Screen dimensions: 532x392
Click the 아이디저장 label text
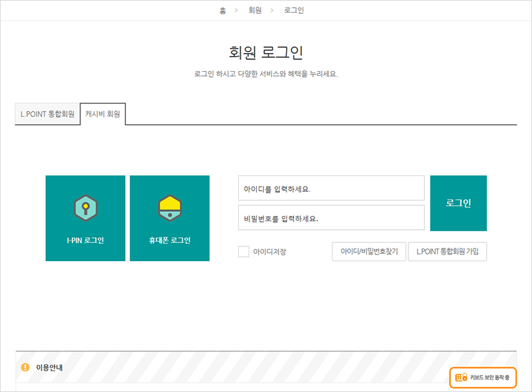(x=270, y=252)
